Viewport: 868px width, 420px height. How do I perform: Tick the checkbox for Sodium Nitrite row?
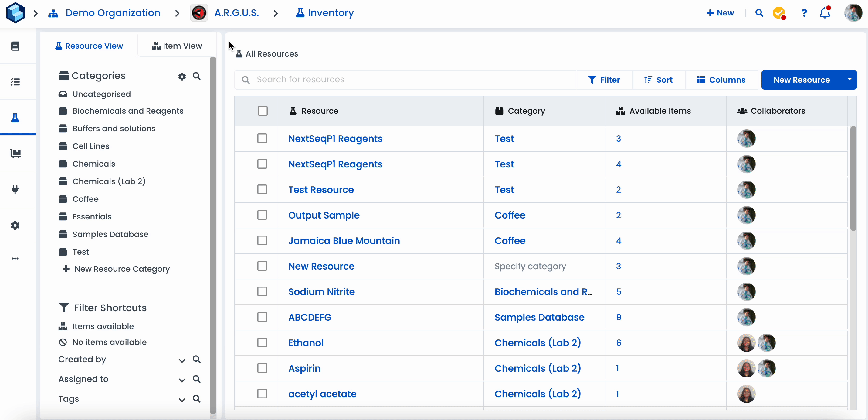[262, 291]
